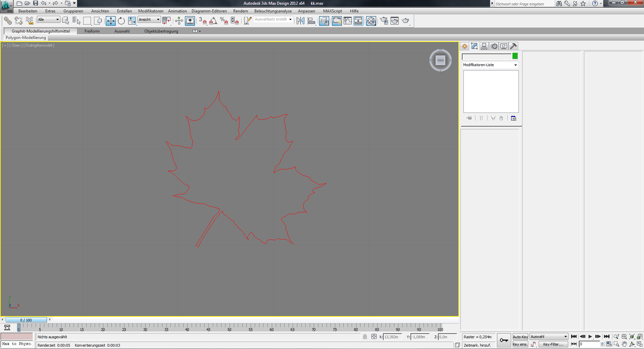The height and width of the screenshot is (349, 644).
Task: Toggle the Angle Snap icon
Action: (x=213, y=21)
